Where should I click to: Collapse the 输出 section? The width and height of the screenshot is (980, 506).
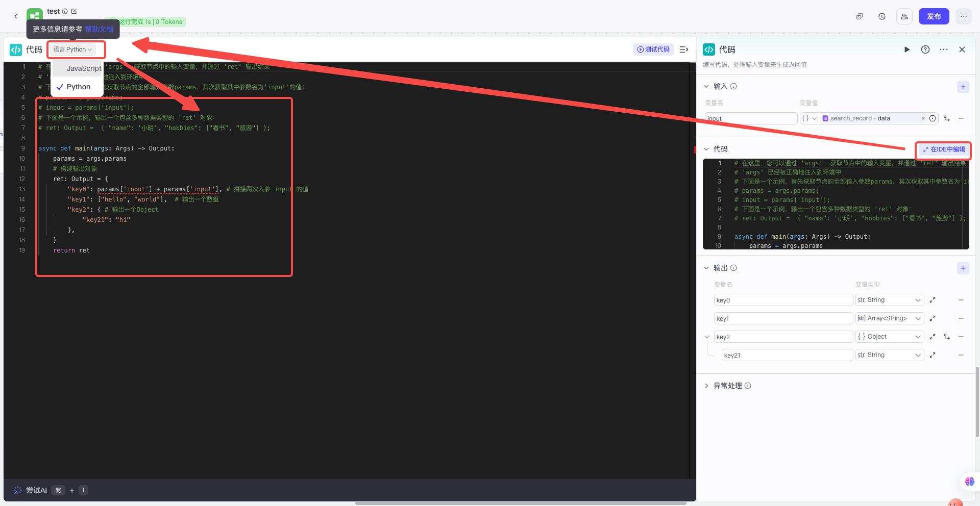706,268
